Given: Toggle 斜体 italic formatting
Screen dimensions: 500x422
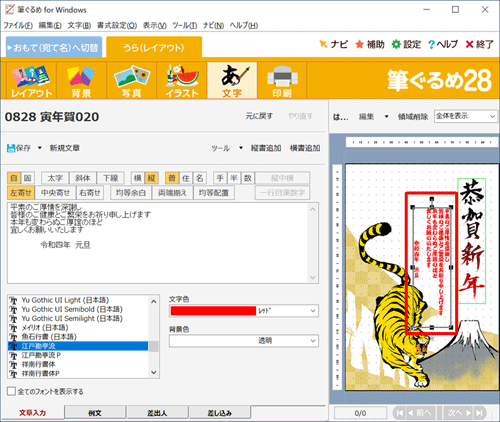Looking at the screenshot, I should tap(83, 178).
